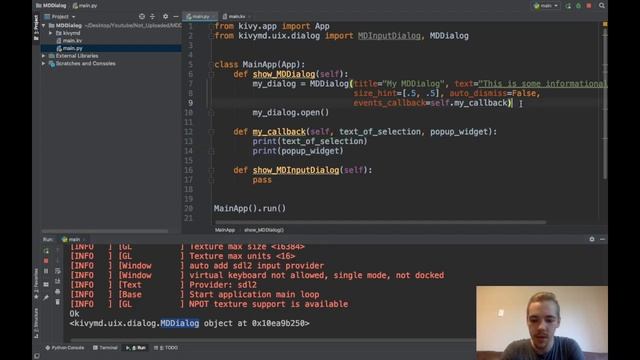Click highlighted MDDialog in console output
Viewport: 640px width, 360px height.
(180, 323)
